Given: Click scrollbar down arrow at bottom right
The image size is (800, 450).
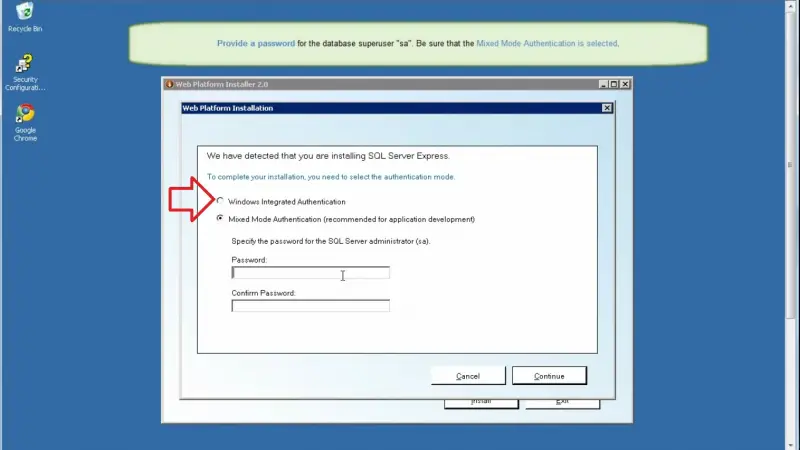Looking at the screenshot, I should 790,445.
